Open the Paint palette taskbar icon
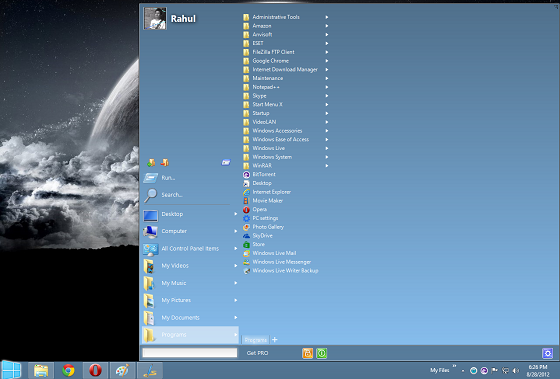Viewport: 560px width, 379px height. point(122,370)
